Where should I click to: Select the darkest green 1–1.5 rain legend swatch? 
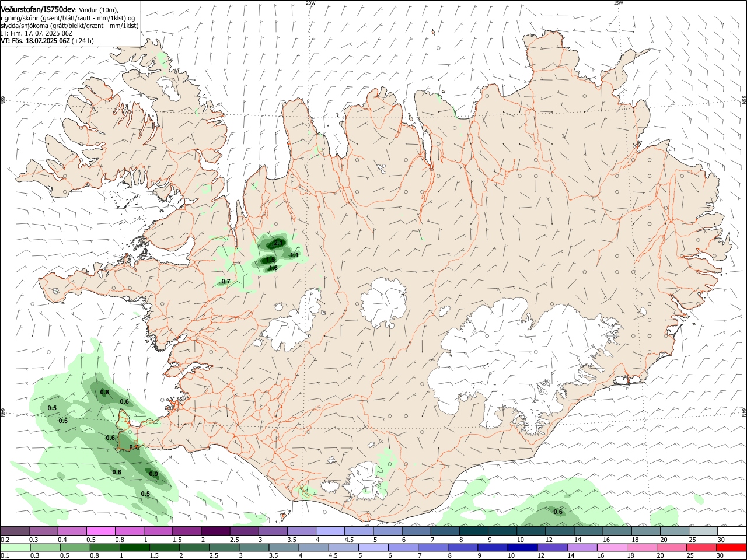[x=134, y=548]
